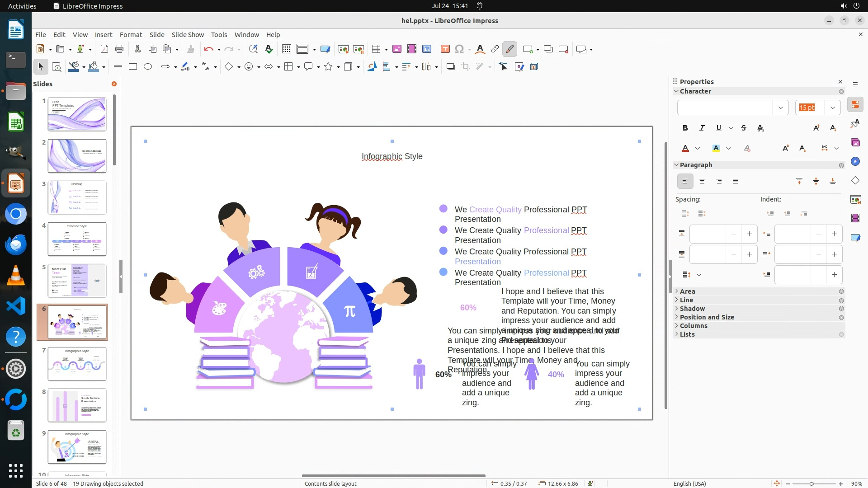Select slide 4 Timeline Style thumbnail
The height and width of the screenshot is (488, 868).
coord(77,239)
